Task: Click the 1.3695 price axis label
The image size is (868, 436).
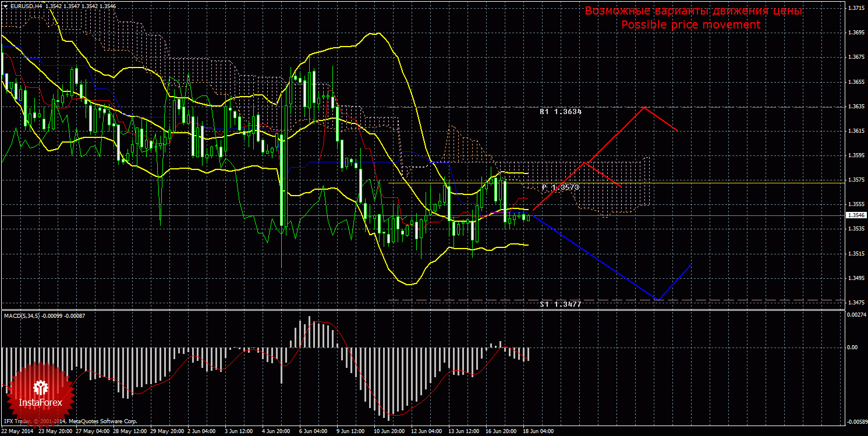Action: pyautogui.click(x=855, y=33)
